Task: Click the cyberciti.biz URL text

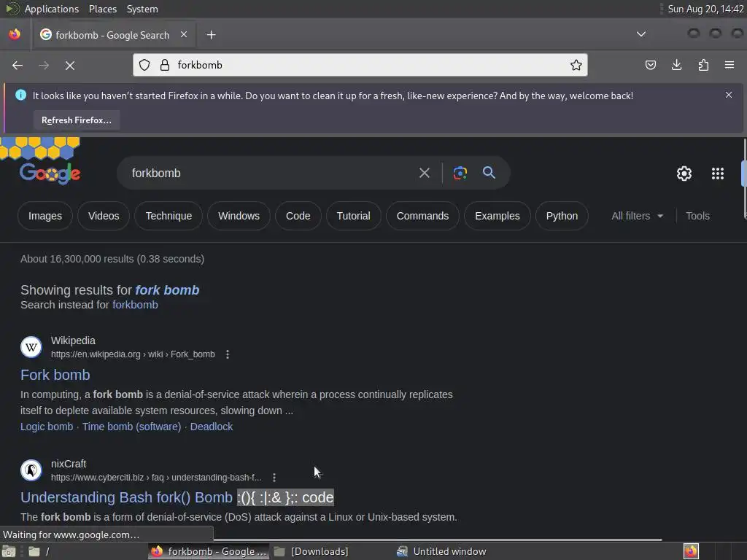Action: point(156,478)
